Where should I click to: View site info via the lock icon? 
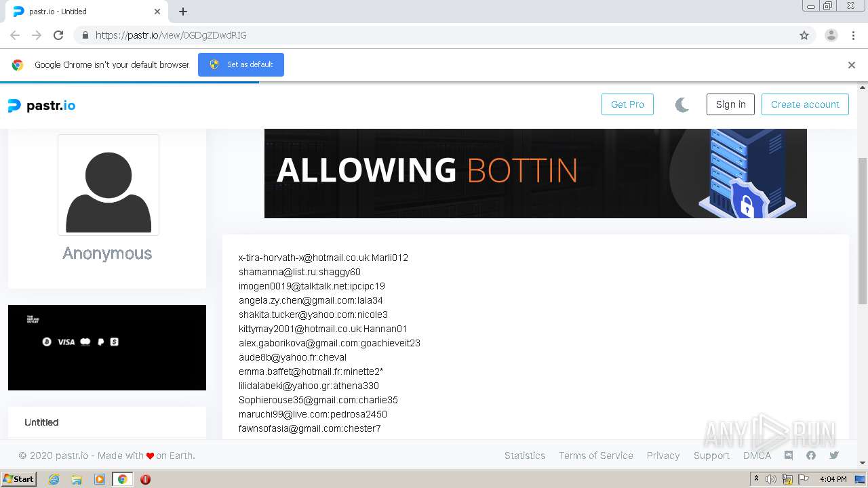(x=85, y=35)
